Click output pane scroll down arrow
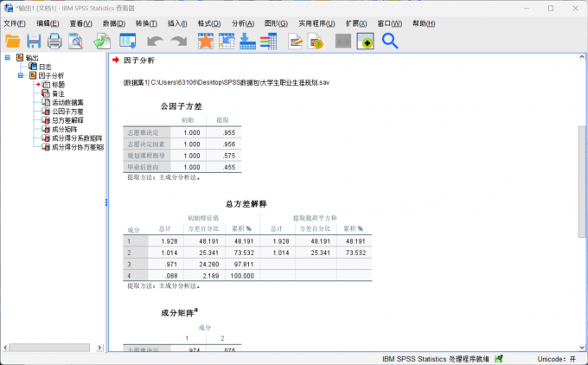The image size is (588, 365). point(582,348)
